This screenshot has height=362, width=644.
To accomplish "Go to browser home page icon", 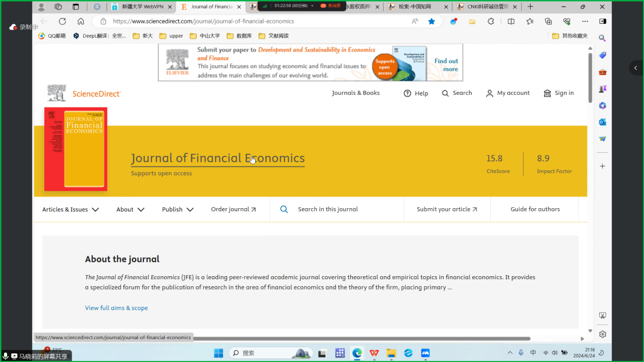I will coord(81,21).
